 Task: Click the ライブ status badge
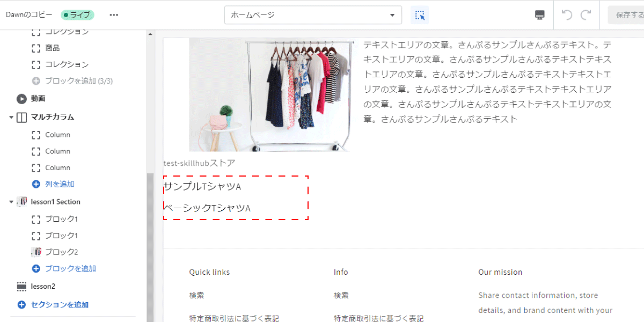click(x=77, y=15)
